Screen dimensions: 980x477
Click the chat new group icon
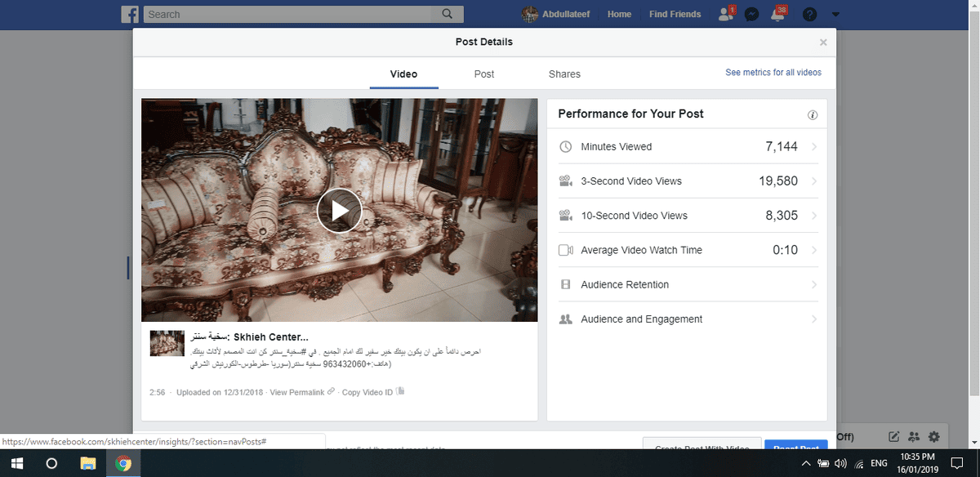[x=914, y=437]
